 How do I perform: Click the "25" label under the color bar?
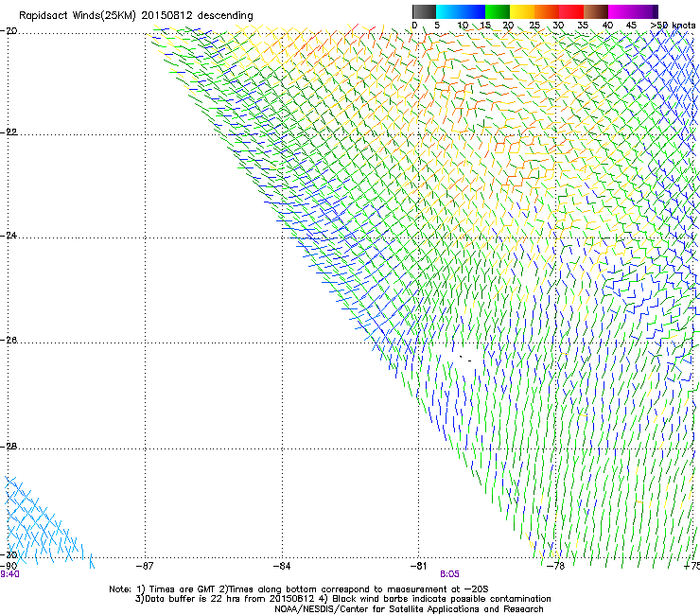[x=534, y=26]
